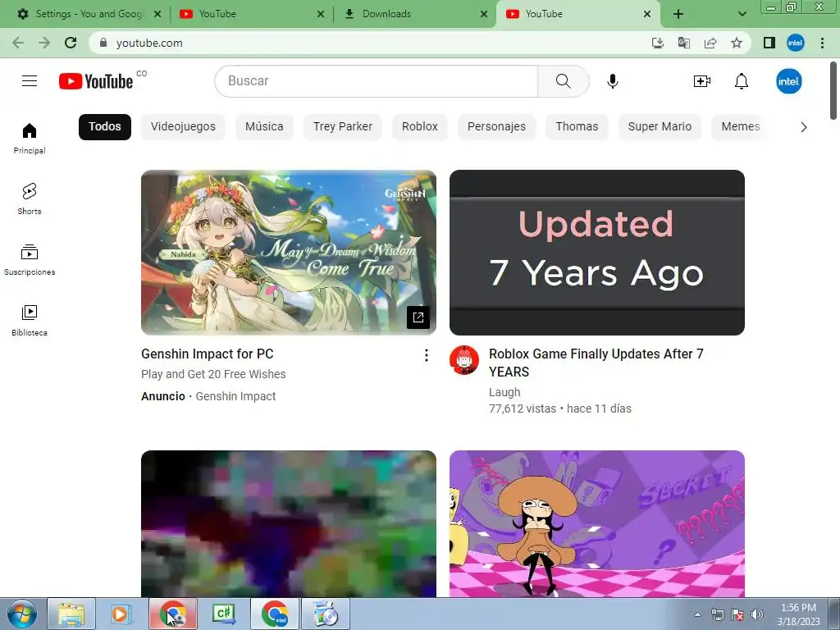840x630 pixels.
Task: Open the Laugh channel avatar
Action: (x=464, y=360)
